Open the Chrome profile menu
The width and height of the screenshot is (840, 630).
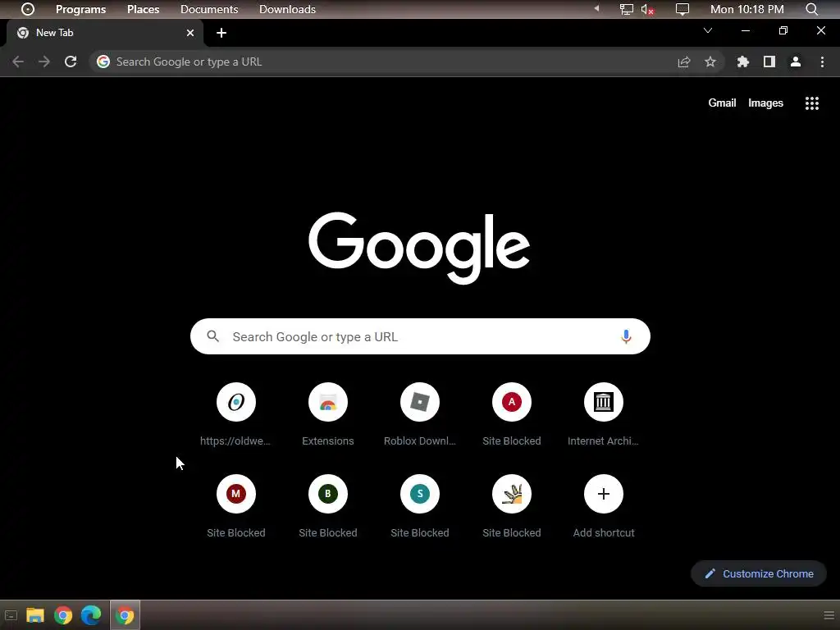click(x=796, y=62)
